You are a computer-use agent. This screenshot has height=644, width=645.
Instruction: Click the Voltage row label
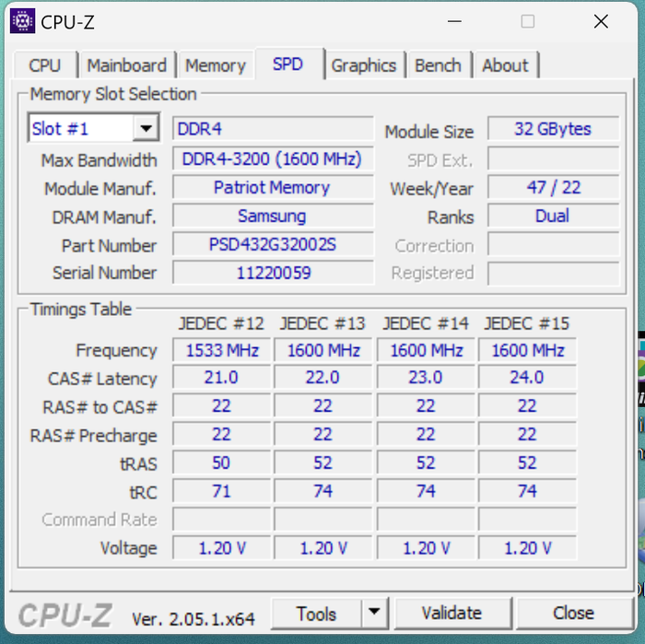(x=129, y=548)
